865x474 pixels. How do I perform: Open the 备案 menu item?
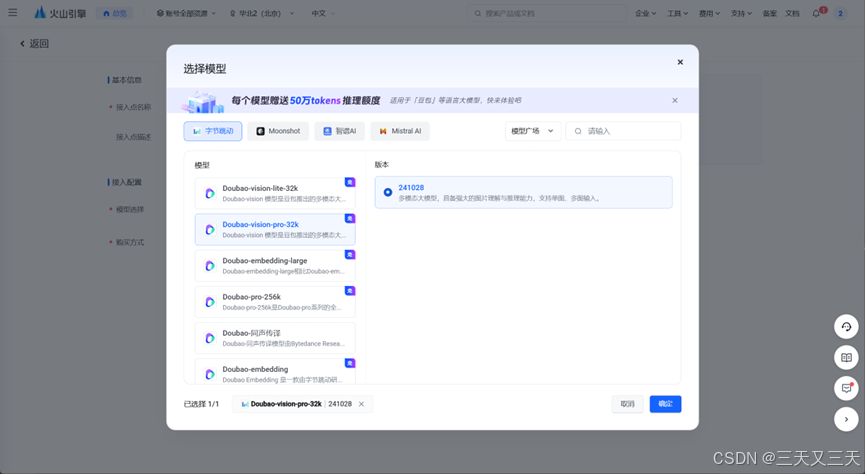click(x=770, y=13)
